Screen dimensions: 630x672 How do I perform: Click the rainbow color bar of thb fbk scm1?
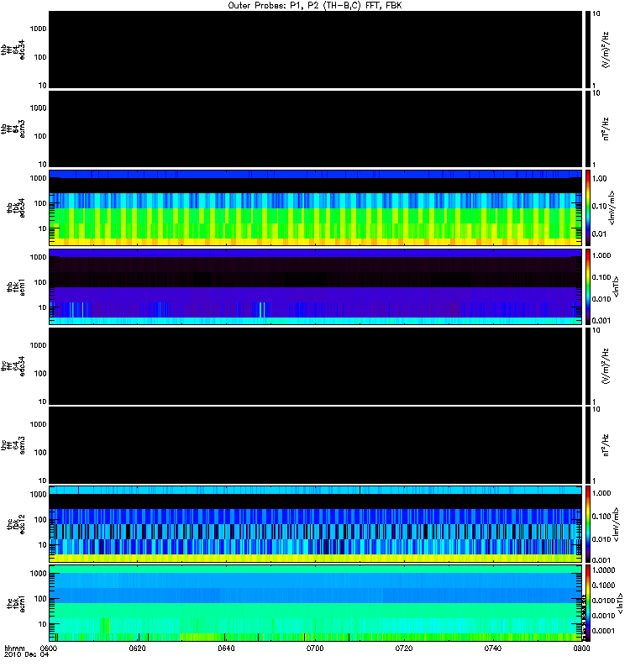[587, 287]
